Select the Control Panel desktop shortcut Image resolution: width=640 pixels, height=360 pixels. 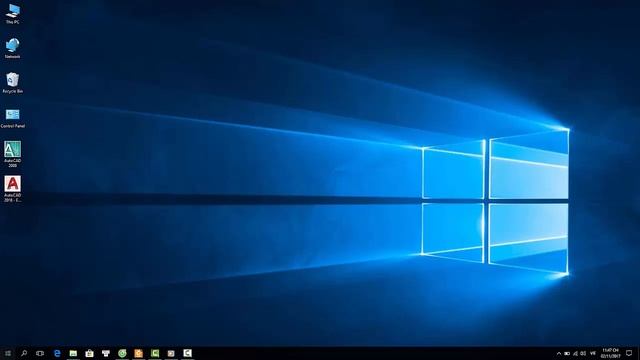click(x=13, y=118)
